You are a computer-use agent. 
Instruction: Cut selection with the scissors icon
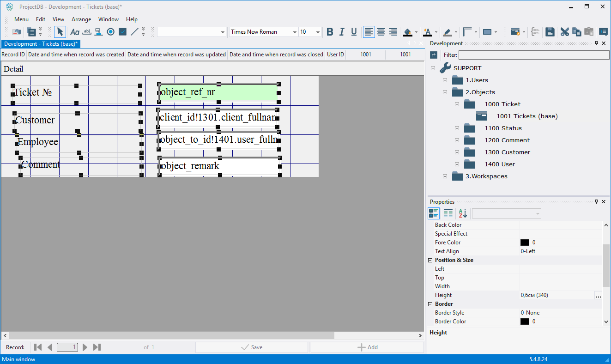tap(564, 32)
